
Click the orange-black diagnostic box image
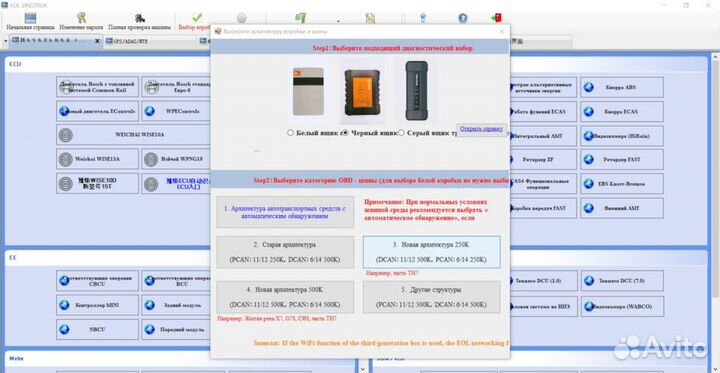[362, 92]
